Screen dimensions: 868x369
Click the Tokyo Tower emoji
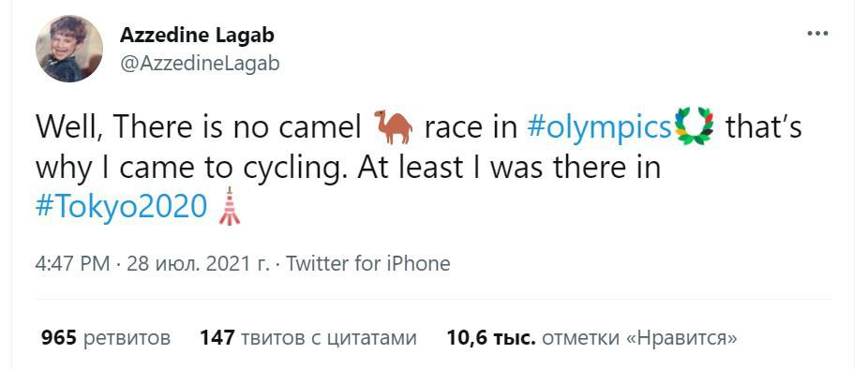(229, 206)
